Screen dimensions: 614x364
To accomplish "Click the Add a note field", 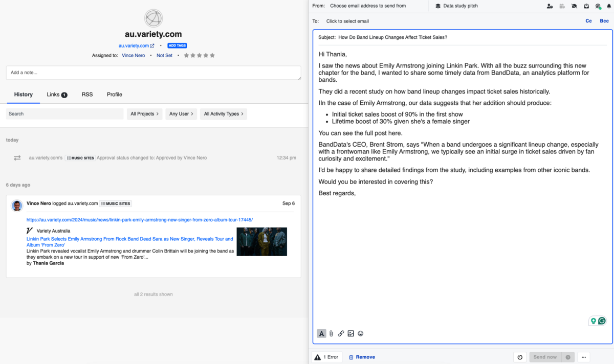I will (x=153, y=73).
